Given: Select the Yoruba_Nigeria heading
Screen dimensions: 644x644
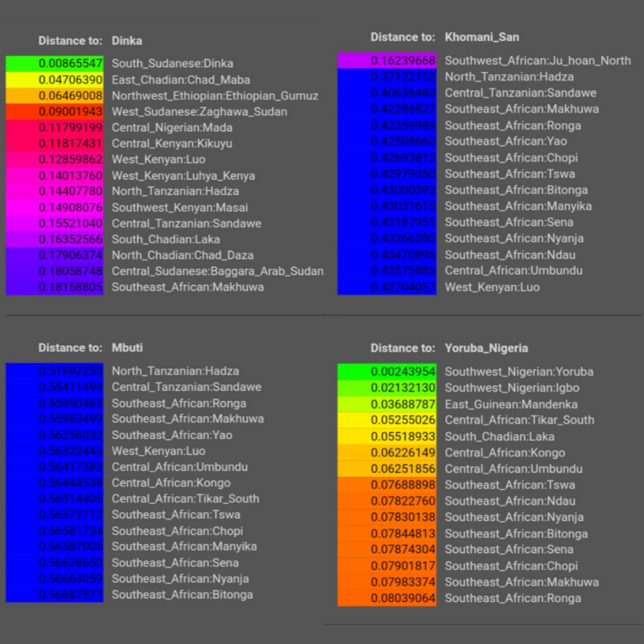Looking at the screenshot, I should [x=487, y=348].
